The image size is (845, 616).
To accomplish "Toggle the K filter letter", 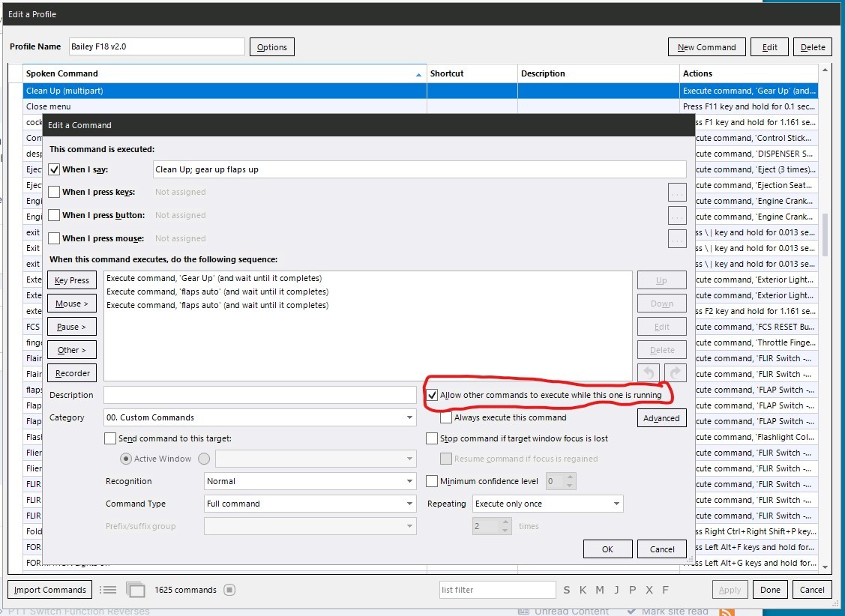I will point(583,591).
